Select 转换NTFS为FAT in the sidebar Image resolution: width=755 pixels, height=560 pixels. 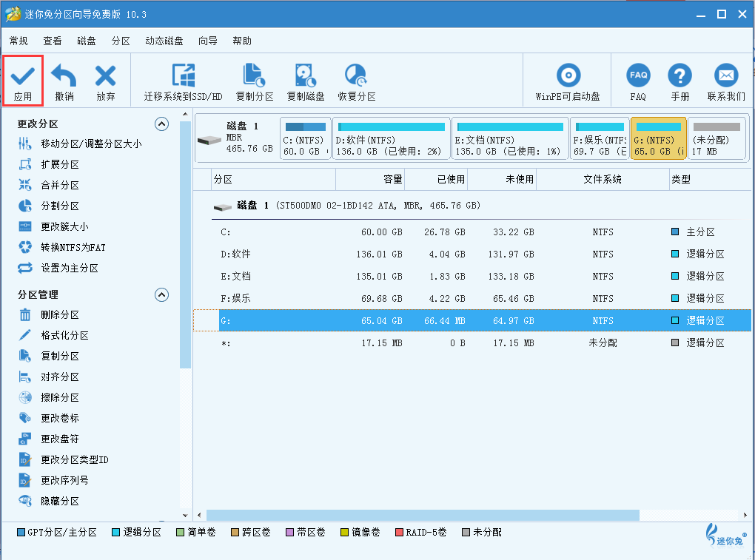61,247
